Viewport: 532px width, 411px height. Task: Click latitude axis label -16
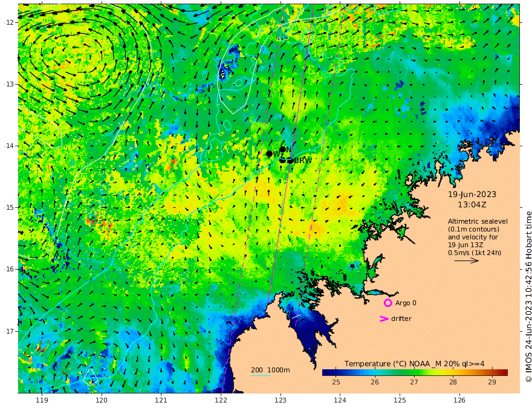(x=9, y=269)
